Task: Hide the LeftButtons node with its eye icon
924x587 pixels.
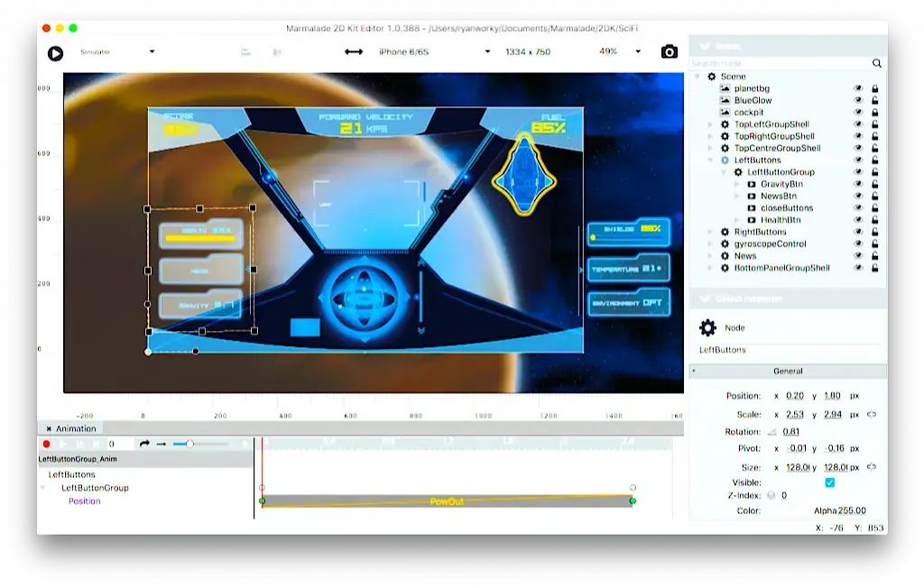Action: [858, 161]
